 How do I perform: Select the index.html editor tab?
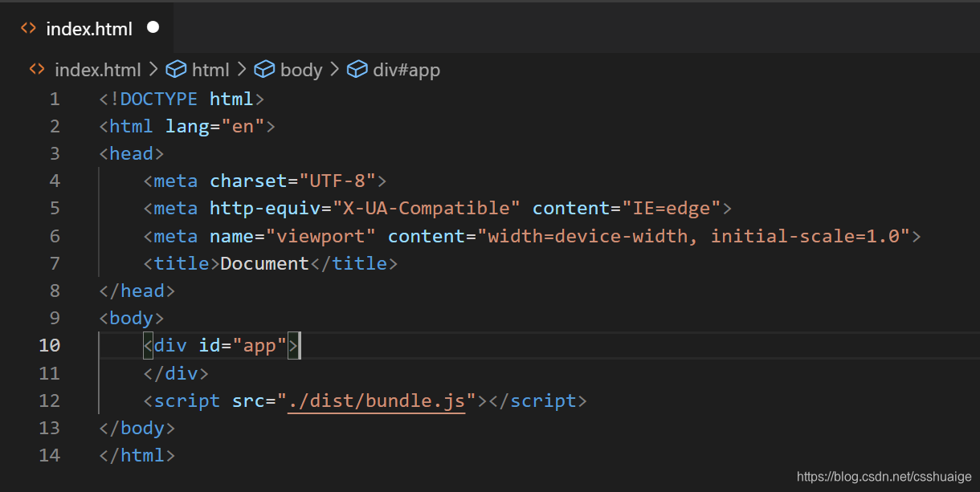pos(87,28)
